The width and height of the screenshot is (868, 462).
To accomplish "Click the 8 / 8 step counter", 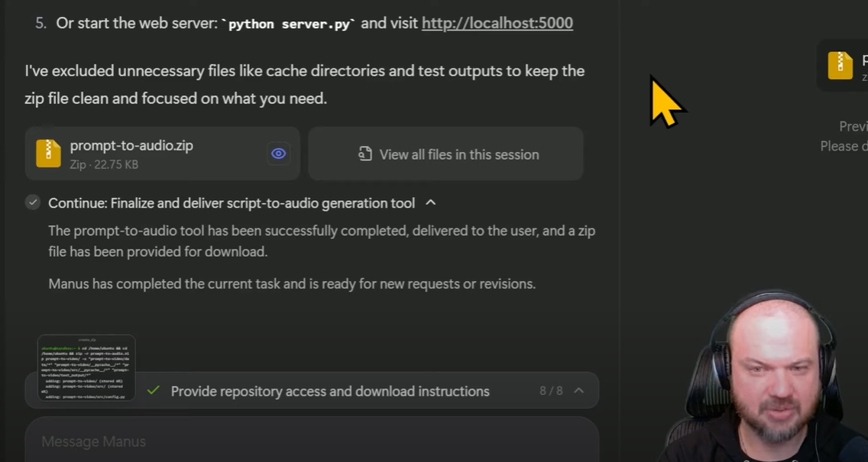I will pyautogui.click(x=551, y=391).
